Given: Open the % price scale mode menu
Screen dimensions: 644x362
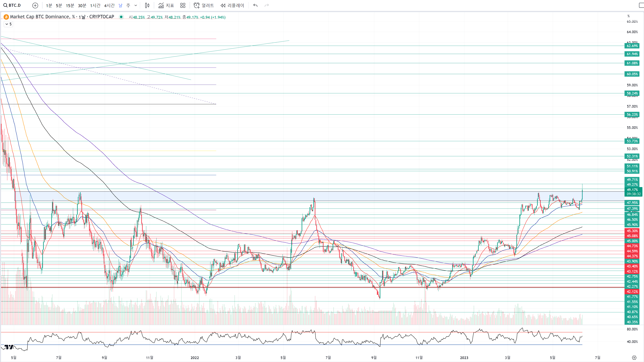Looking at the screenshot, I should (629, 16).
